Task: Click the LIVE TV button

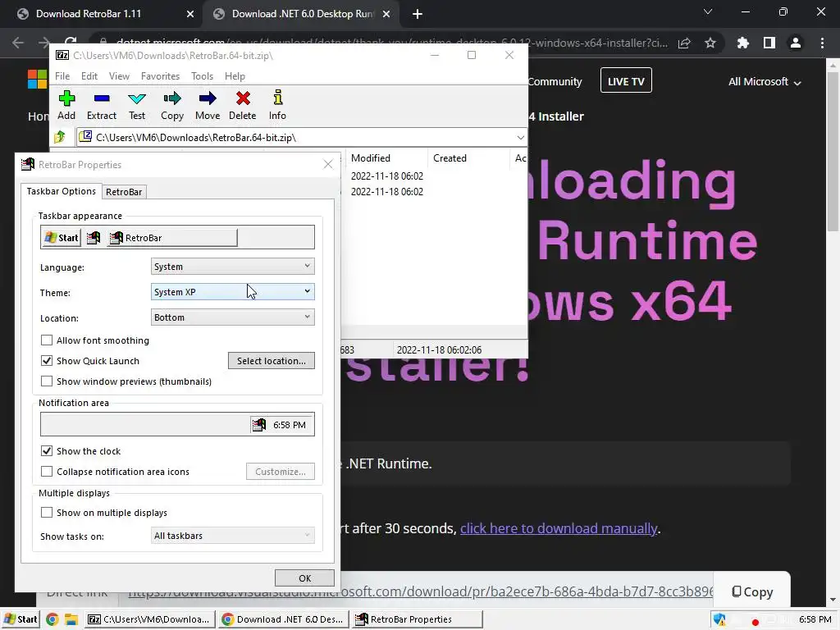Action: point(626,81)
